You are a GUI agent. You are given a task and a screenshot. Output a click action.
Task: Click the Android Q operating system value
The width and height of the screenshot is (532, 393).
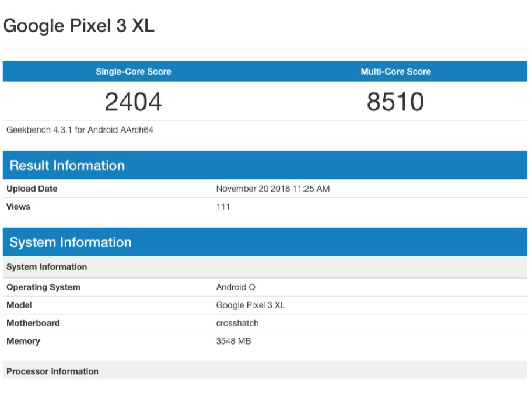pos(236,287)
